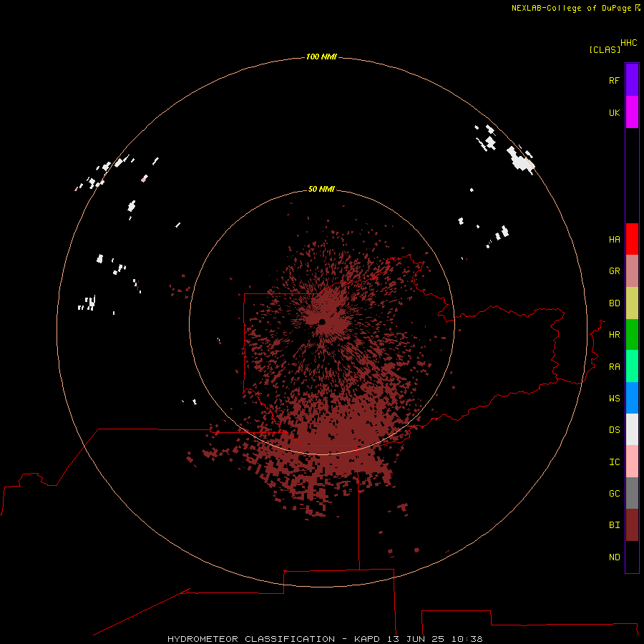This screenshot has width=644, height=644.
Task: Click the ND legend label
Action: click(614, 557)
